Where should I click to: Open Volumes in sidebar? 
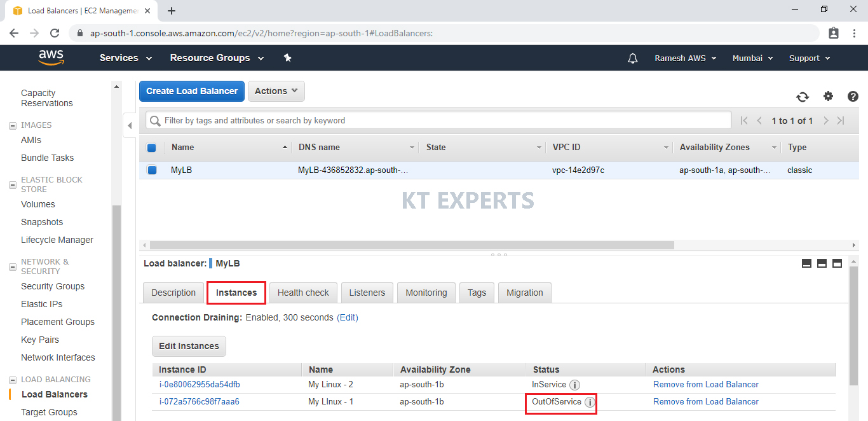coord(38,205)
